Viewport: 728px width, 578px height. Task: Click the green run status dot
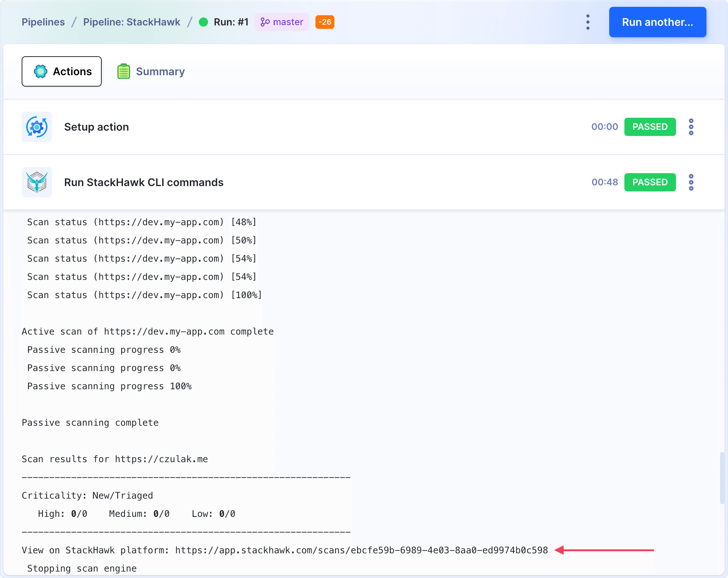203,22
